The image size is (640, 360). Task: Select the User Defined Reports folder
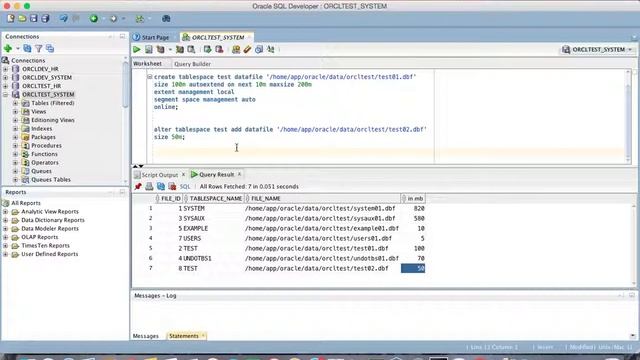tap(49, 254)
